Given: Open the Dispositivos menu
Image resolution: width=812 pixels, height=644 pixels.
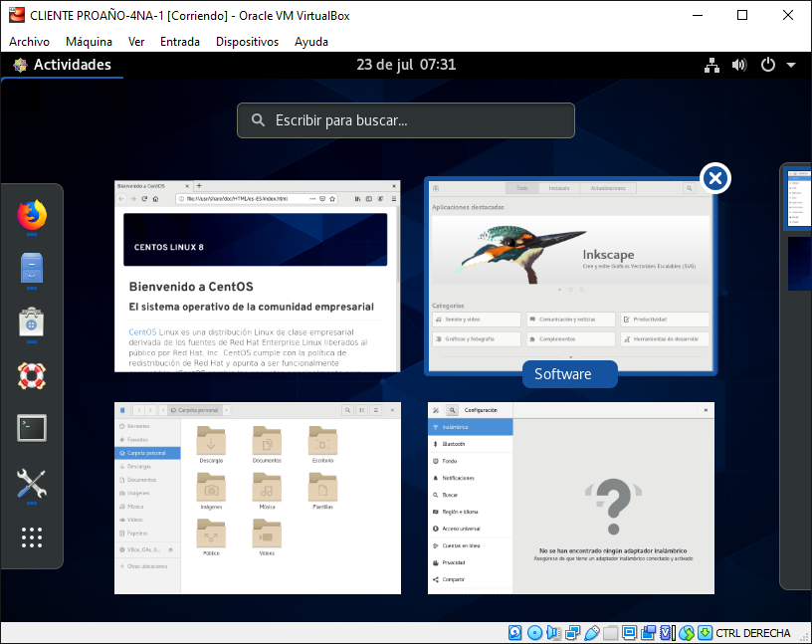Looking at the screenshot, I should (x=247, y=42).
